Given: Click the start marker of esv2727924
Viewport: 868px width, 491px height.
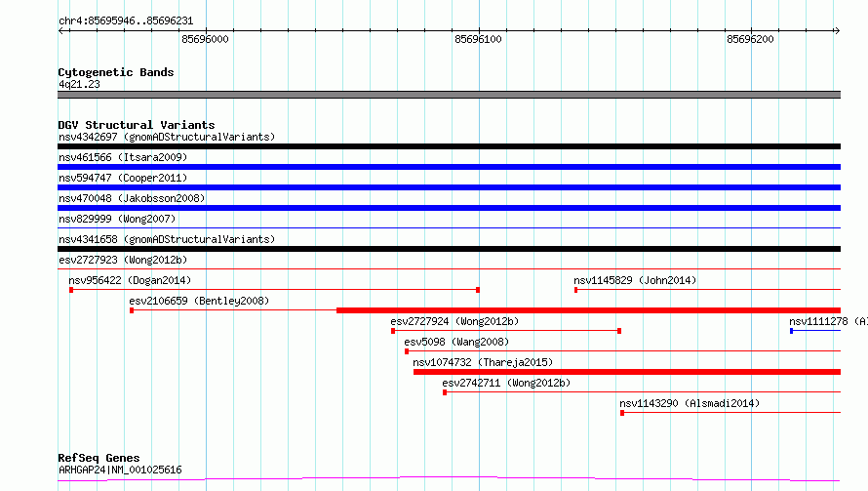Looking at the screenshot, I should point(393,331).
